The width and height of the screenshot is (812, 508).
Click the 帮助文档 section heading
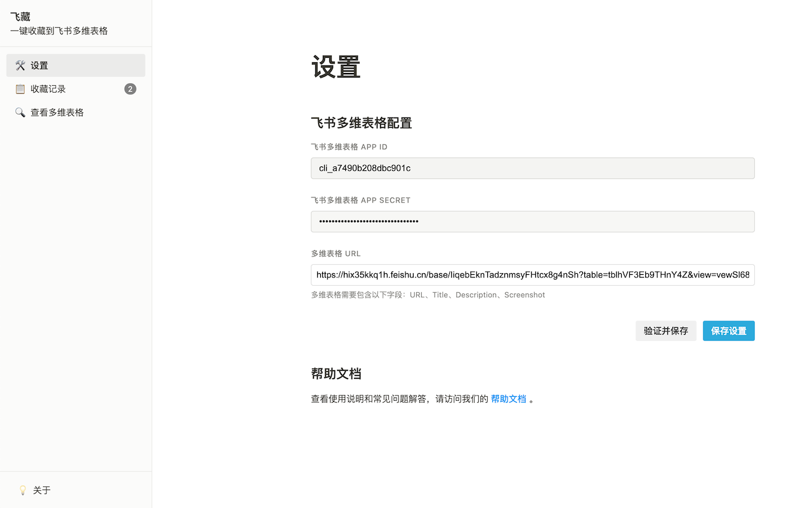[x=336, y=373]
